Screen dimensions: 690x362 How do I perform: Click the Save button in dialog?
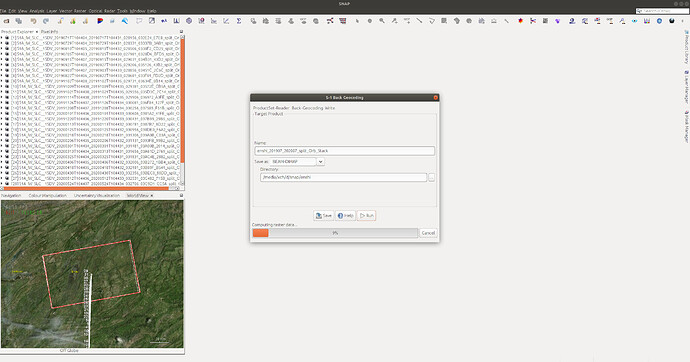[323, 216]
